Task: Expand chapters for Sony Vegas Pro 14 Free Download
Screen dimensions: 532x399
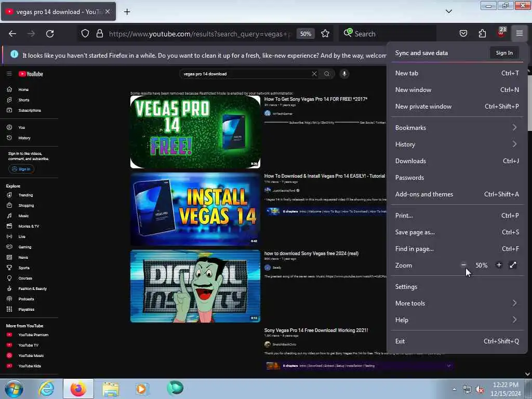Action: pos(449,366)
